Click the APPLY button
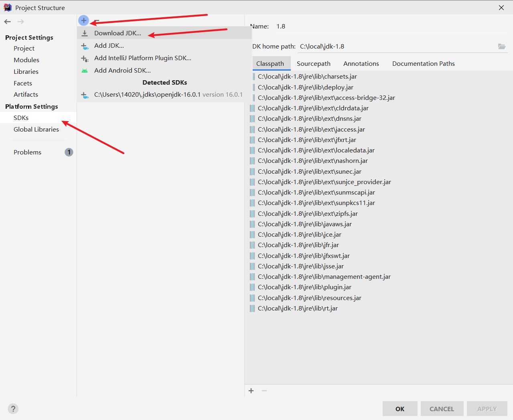Image resolution: width=513 pixels, height=420 pixels. pos(487,409)
